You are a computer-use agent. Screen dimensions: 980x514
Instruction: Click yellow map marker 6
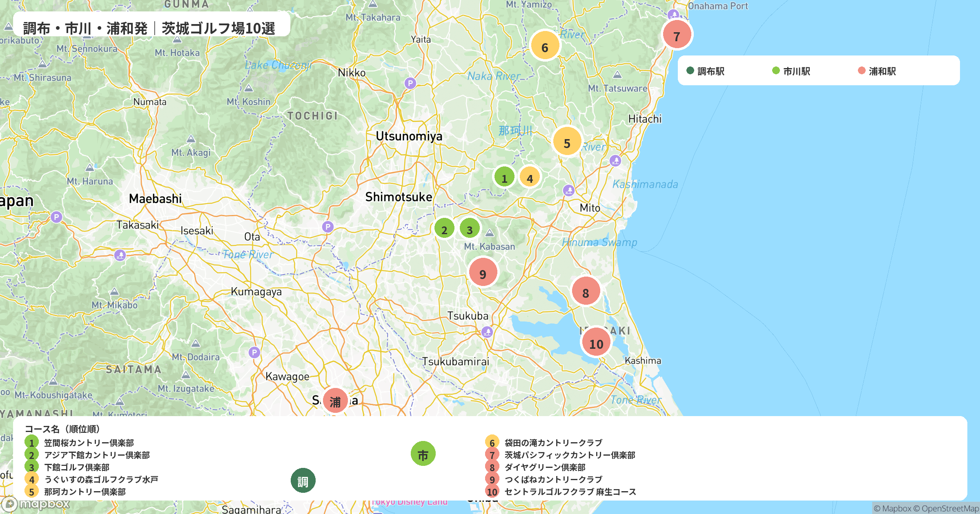[545, 45]
